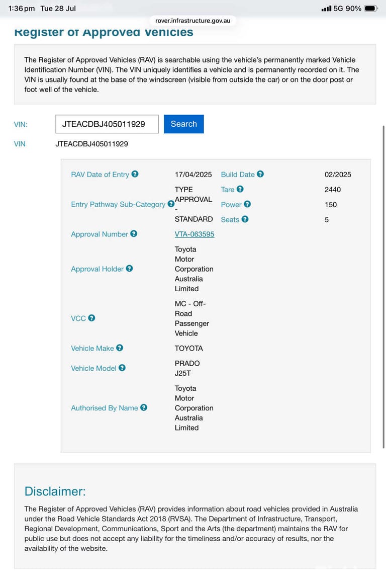The width and height of the screenshot is (386, 588).
Task: Select the PRADO J25T model value
Action: (187, 368)
